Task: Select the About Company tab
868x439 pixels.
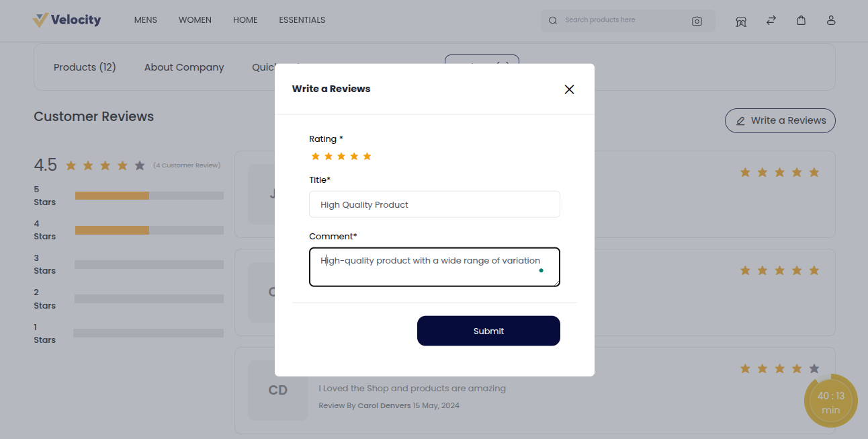Action: point(183,67)
